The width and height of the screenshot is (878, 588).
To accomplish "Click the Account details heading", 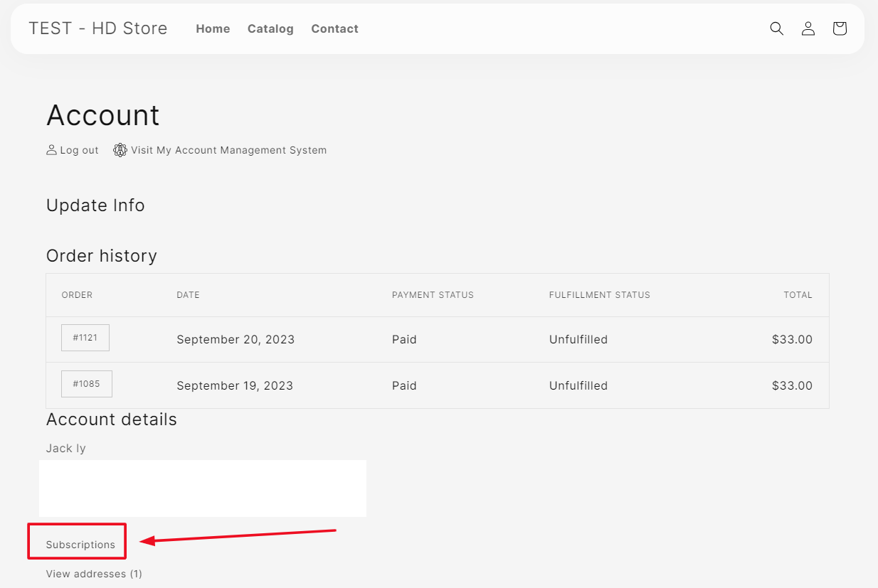I will click(x=111, y=419).
